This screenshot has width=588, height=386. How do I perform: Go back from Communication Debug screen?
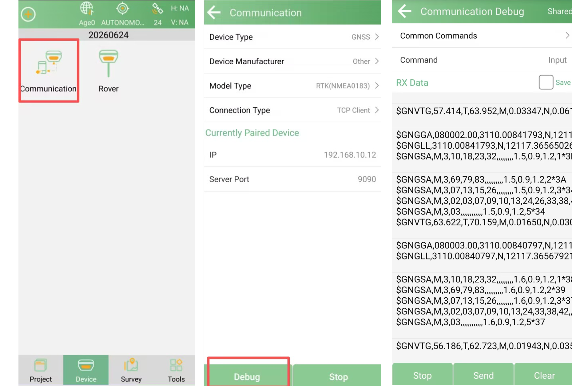point(404,11)
